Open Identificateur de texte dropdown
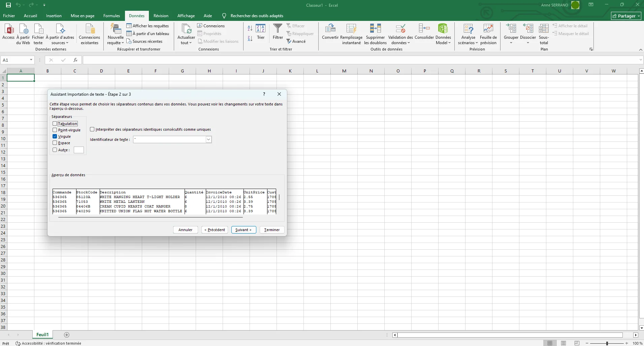The width and height of the screenshot is (644, 346). [208, 139]
